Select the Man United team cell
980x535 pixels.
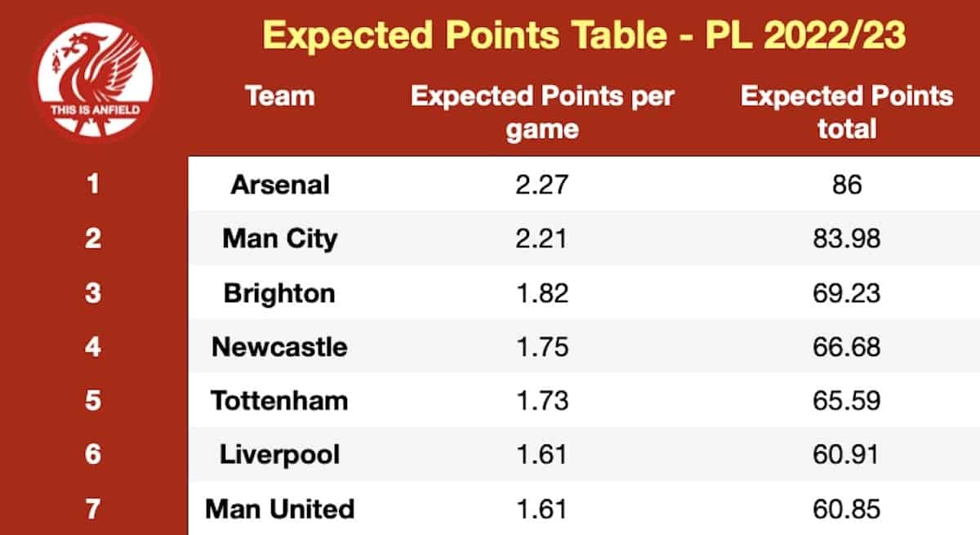280,509
